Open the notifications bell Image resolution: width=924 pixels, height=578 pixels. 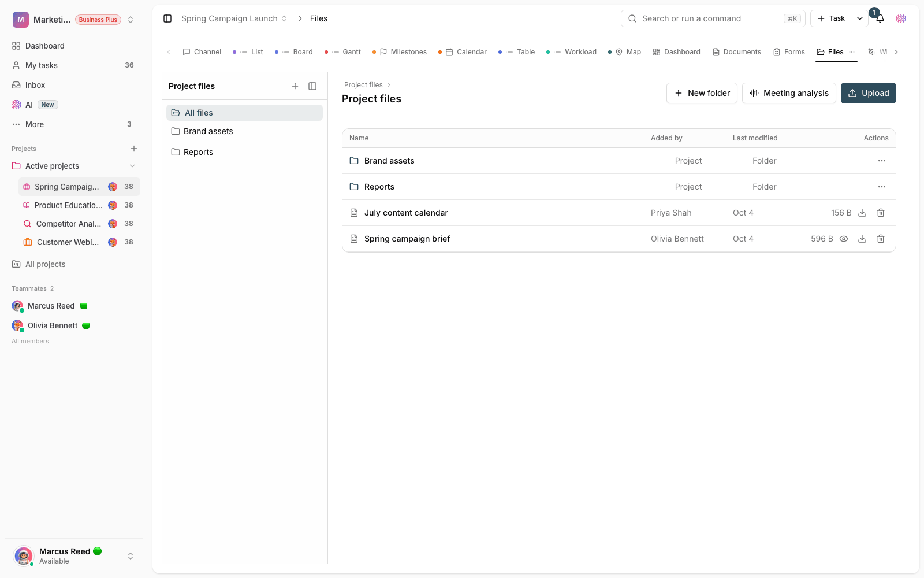880,18
